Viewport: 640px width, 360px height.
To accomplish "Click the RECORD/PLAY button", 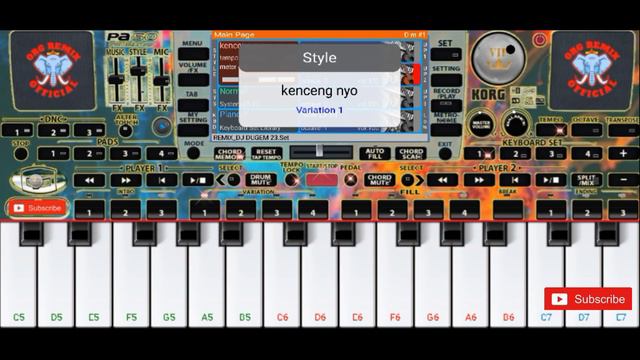I will tap(446, 105).
